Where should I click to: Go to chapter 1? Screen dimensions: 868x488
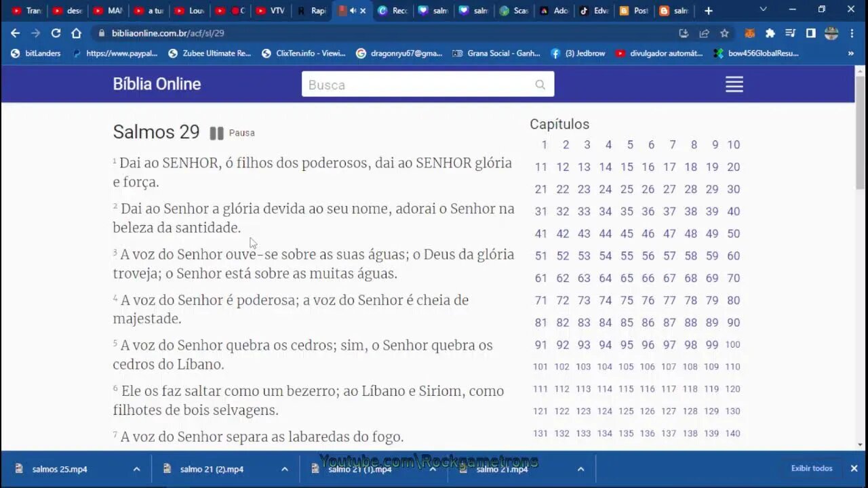pos(544,144)
